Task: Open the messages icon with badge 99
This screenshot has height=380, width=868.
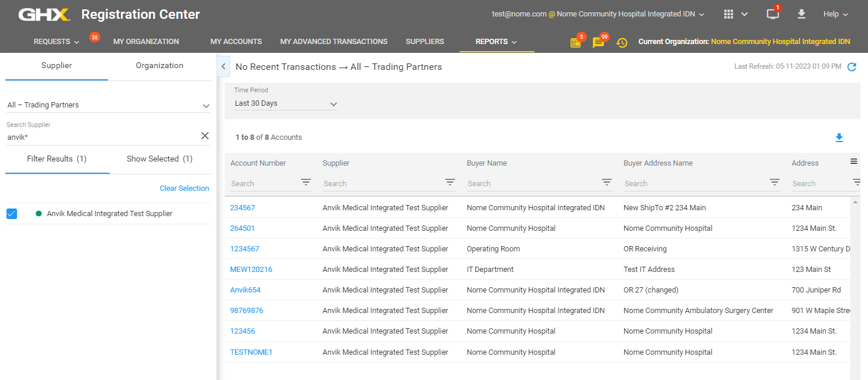Action: coord(598,42)
